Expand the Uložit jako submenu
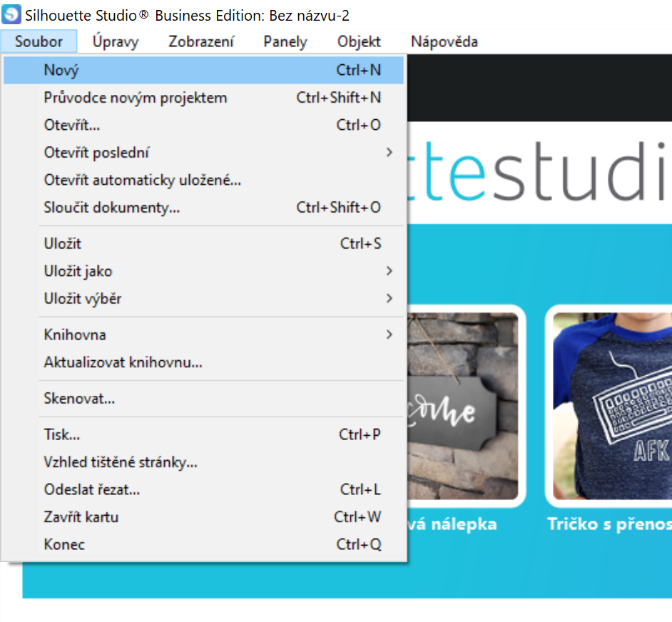Screen dimensions: 672x622 click(389, 271)
